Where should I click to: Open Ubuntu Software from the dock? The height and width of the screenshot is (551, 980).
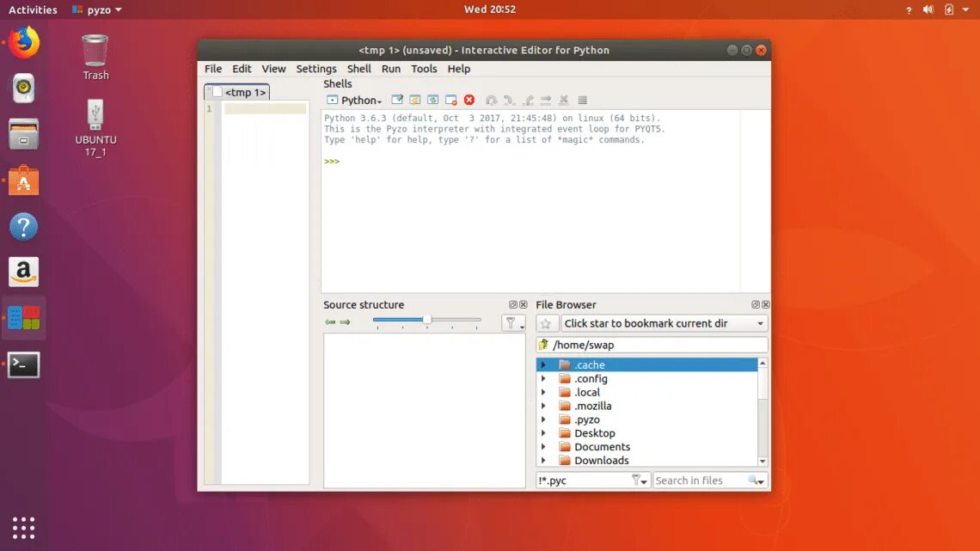click(x=24, y=181)
